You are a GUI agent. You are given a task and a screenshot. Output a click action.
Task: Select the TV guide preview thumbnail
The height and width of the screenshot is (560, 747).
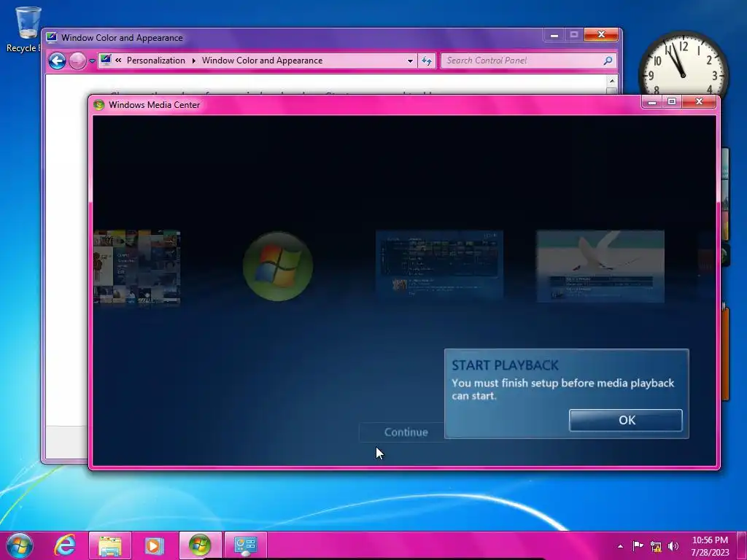[x=439, y=264]
